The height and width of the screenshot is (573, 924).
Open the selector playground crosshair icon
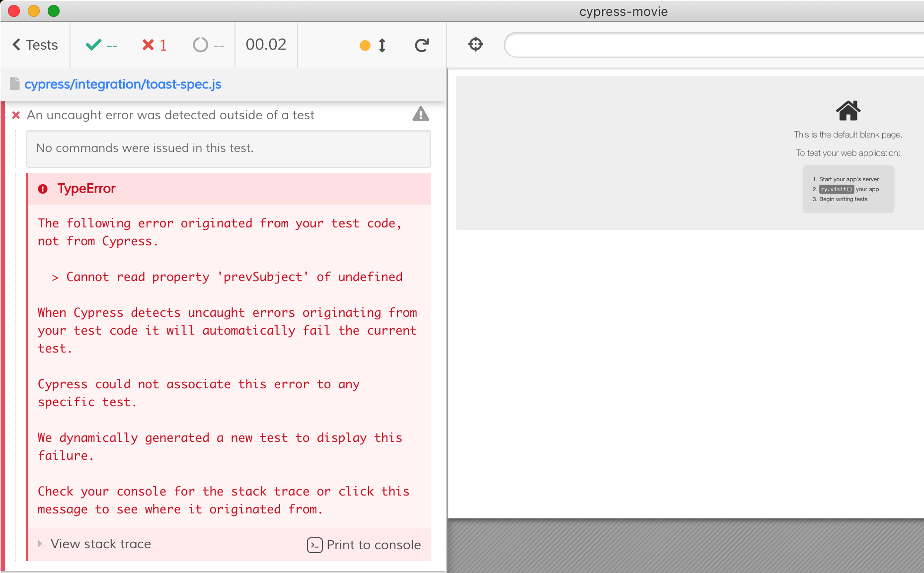point(475,44)
